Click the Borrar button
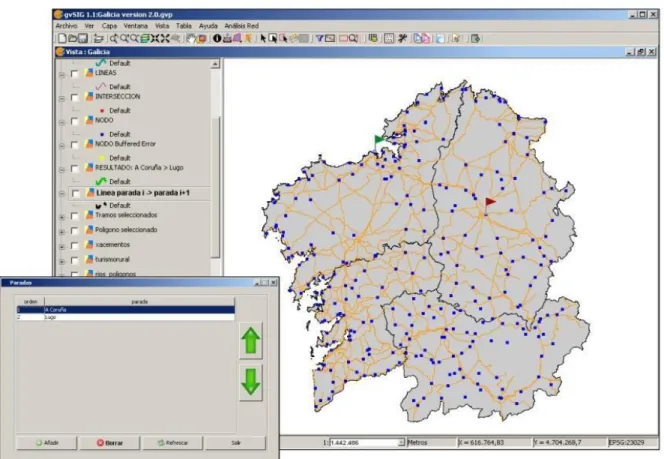664x459 pixels. pyautogui.click(x=109, y=443)
